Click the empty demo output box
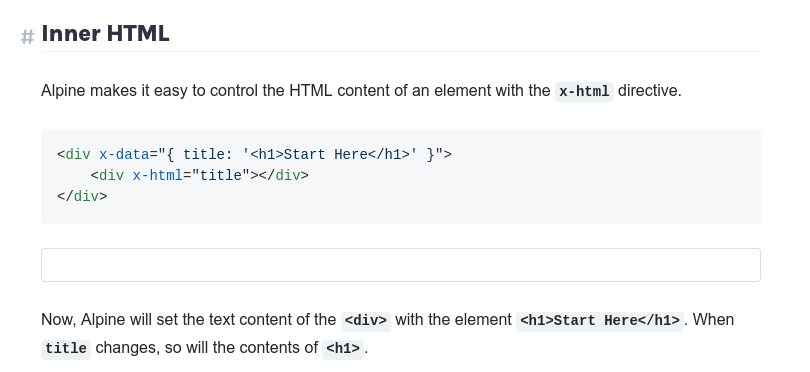This screenshot has width=810, height=372. [x=401, y=265]
